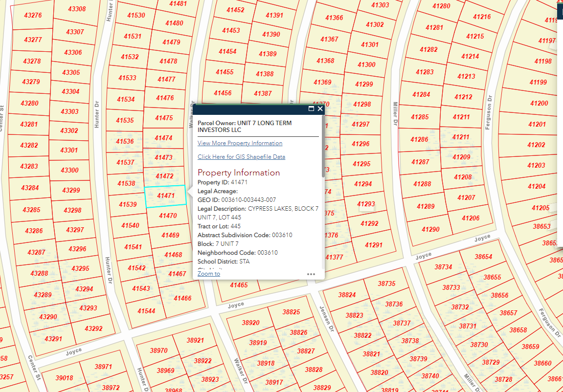Select parcel 41366 on the map
The image size is (563, 392).
334,18
